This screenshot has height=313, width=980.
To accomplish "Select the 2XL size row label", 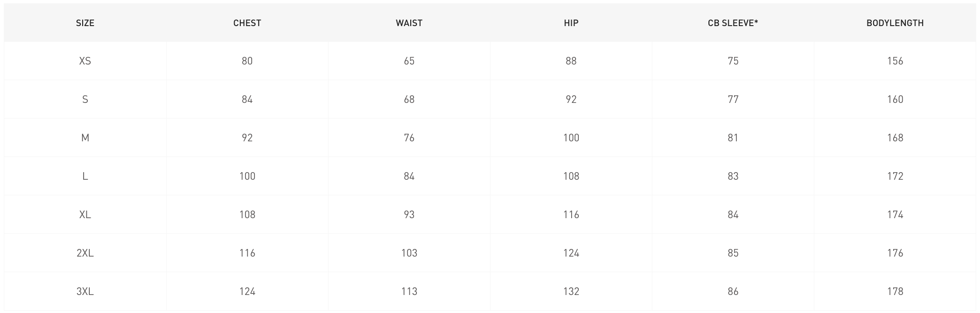I will point(85,253).
